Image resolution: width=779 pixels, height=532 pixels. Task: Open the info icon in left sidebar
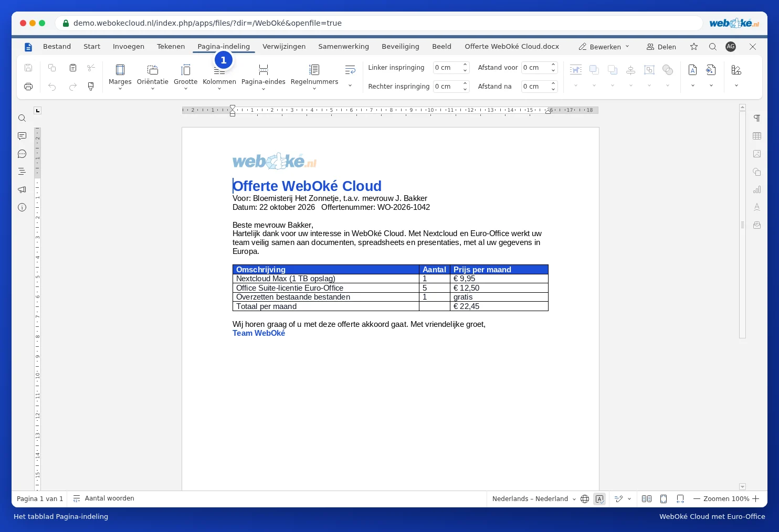22,207
